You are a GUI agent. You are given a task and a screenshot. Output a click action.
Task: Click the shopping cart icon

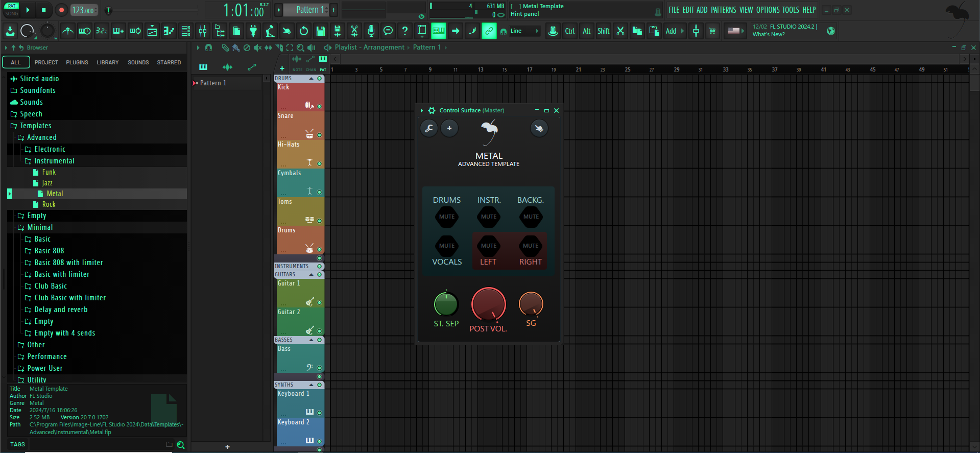712,31
